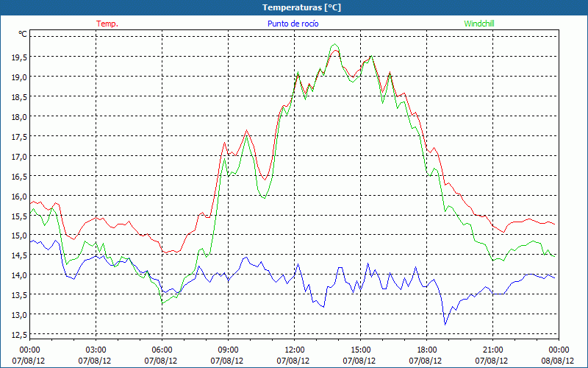Click the 18,5 y-axis value
The image size is (588, 368).
click(19, 97)
